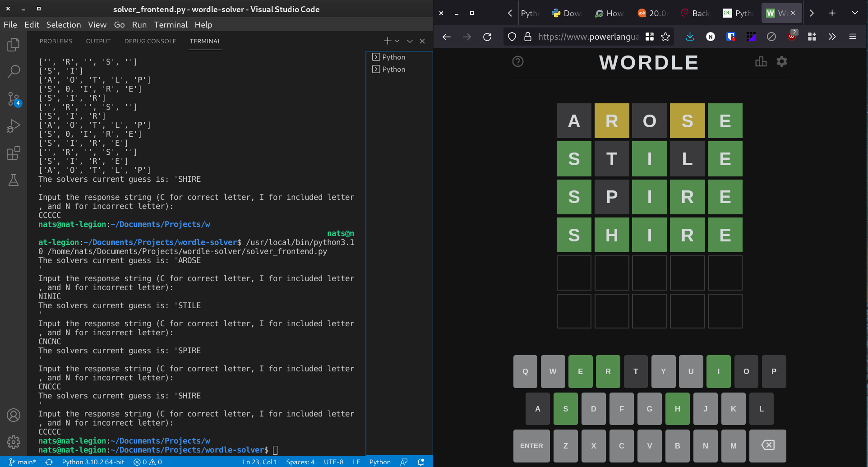The image size is (868, 467).
Task: Open the Testing flask icon view
Action: point(14,180)
